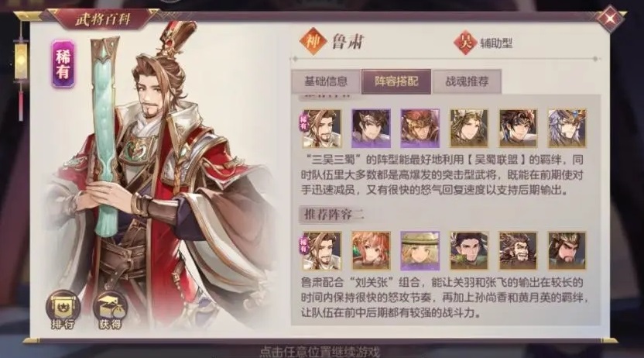This screenshot has height=358, width=644.
Task: Tap the 获得 obtain chest icon
Action: [110, 309]
